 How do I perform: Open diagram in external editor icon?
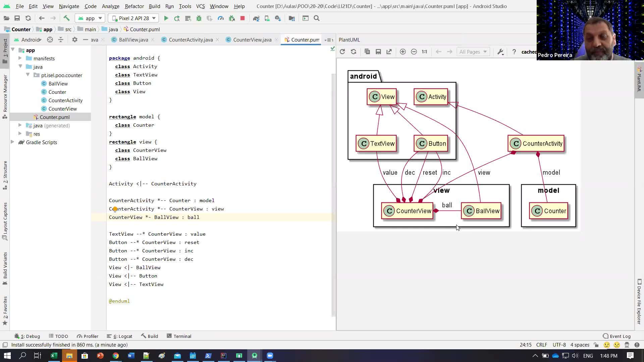pos(389,52)
